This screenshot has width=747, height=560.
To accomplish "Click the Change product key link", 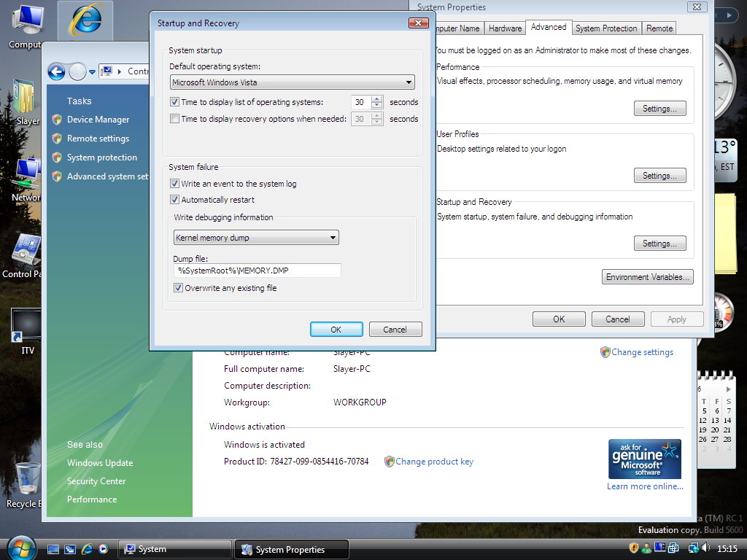I will [435, 462].
